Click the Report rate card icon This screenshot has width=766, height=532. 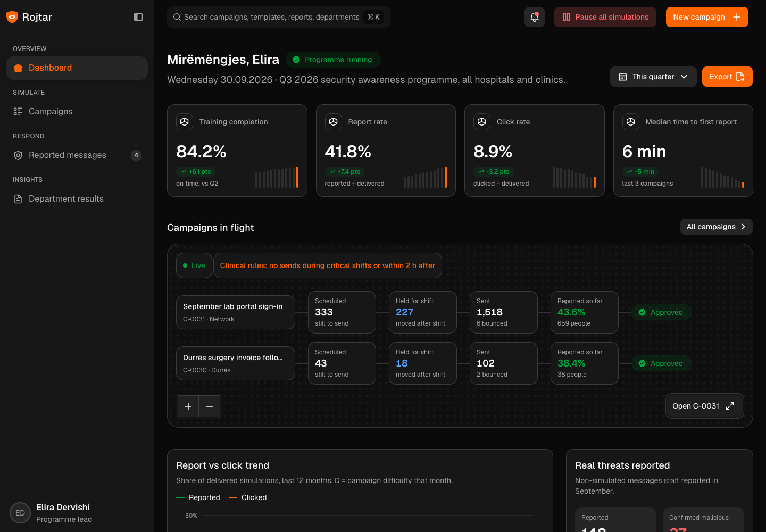click(x=334, y=122)
